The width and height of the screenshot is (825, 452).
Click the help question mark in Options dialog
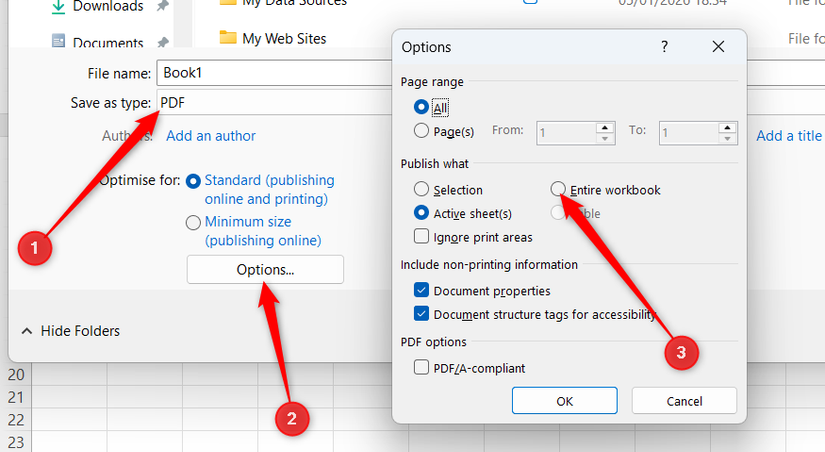click(x=665, y=47)
